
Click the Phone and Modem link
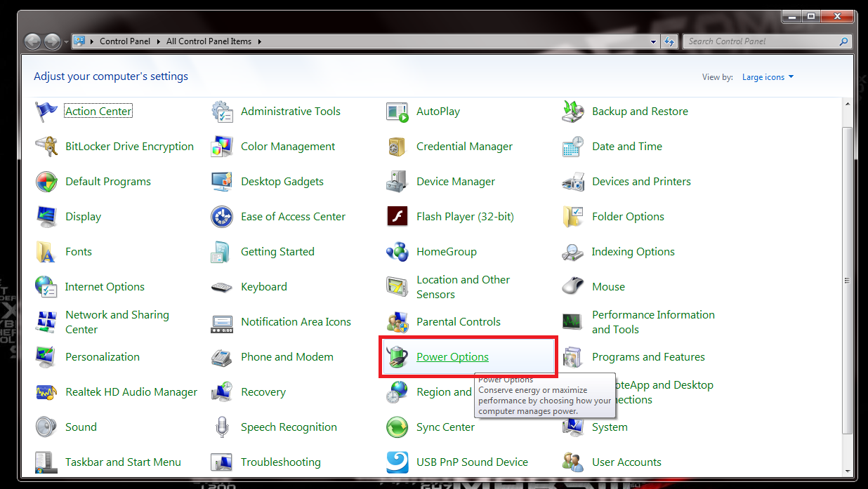tap(287, 357)
